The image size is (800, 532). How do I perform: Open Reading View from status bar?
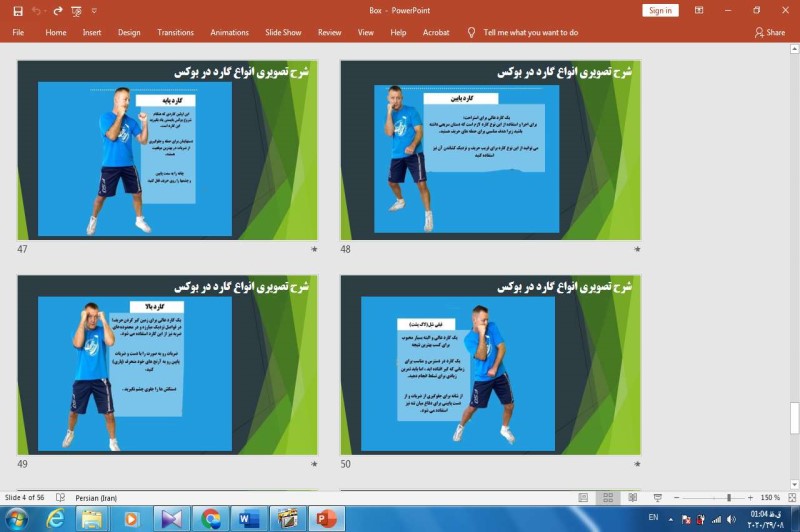pos(632,497)
